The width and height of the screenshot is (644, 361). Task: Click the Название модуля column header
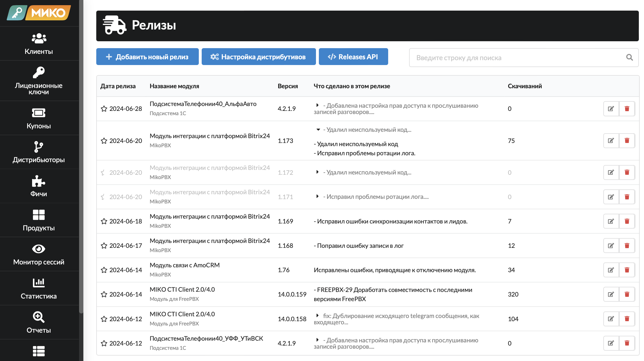174,86
